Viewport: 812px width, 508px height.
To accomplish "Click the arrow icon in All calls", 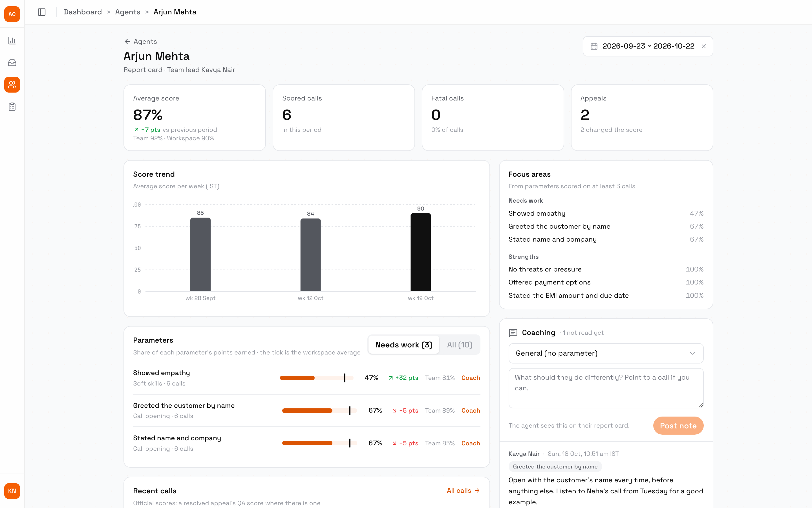I will tap(477, 491).
